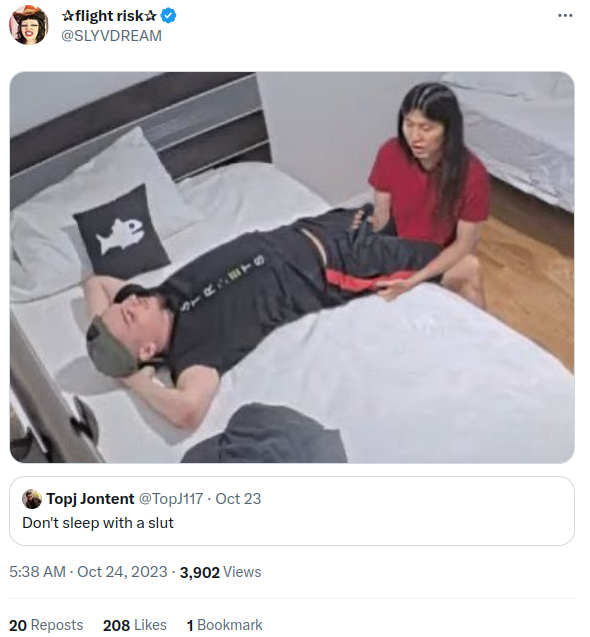This screenshot has width=590, height=637.
Task: Open the 5:38 AM Oct 24, 2023 timestamp
Action: point(88,572)
